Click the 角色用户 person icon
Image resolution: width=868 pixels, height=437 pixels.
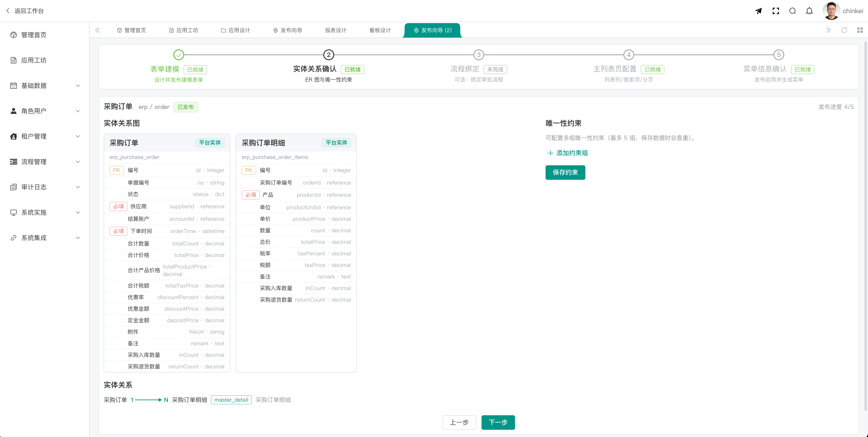[x=14, y=111]
